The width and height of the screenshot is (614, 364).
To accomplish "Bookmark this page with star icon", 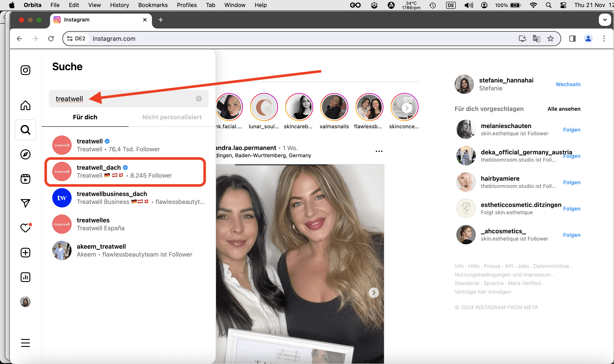I will [x=550, y=39].
